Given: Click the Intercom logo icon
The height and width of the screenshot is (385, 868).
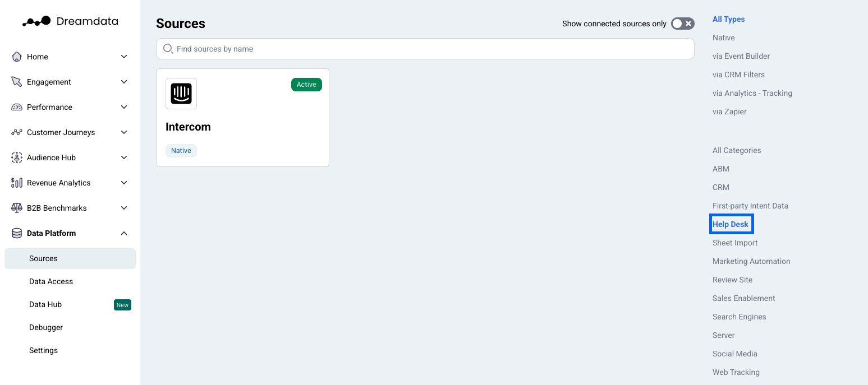Looking at the screenshot, I should (x=181, y=94).
